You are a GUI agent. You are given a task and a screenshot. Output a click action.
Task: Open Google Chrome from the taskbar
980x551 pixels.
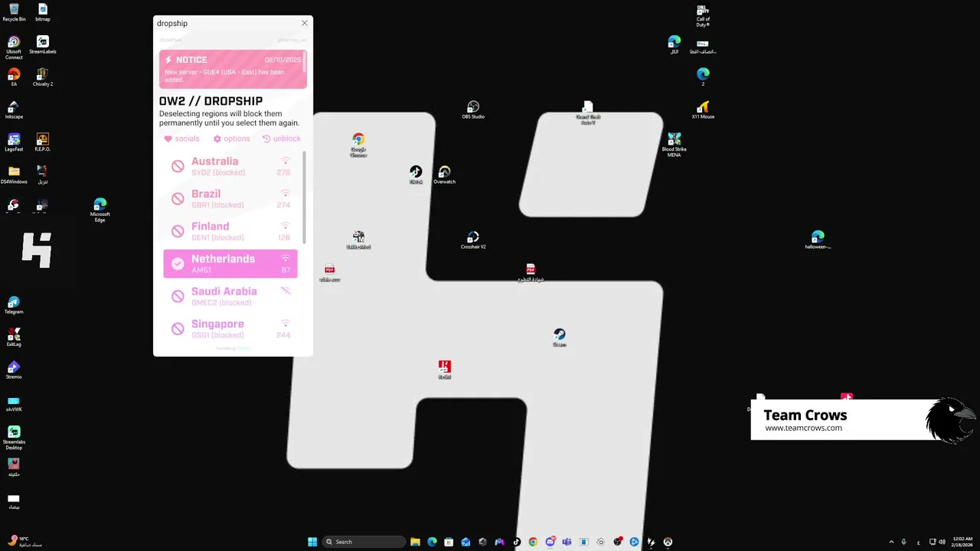click(533, 542)
